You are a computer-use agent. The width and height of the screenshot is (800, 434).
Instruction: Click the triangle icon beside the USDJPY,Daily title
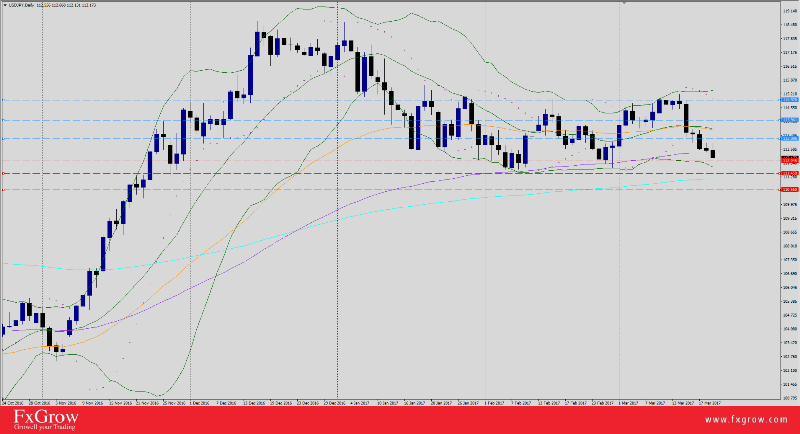coord(4,4)
